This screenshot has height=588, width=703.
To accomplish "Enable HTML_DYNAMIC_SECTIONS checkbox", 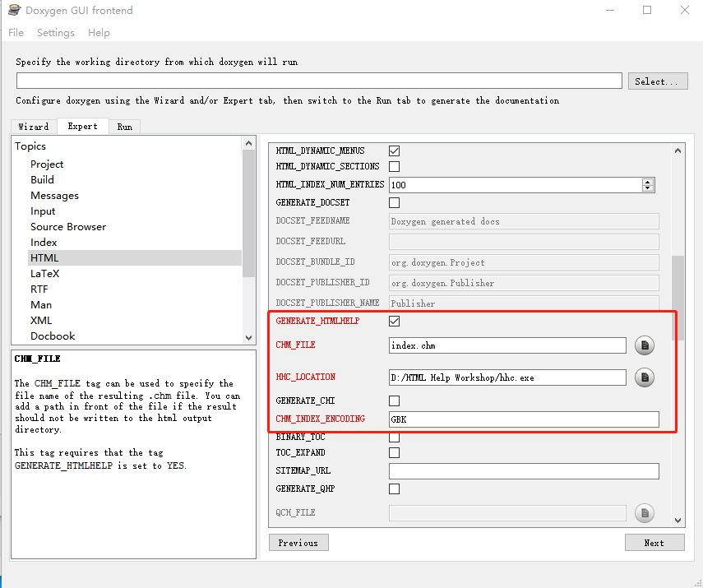I will pos(394,166).
